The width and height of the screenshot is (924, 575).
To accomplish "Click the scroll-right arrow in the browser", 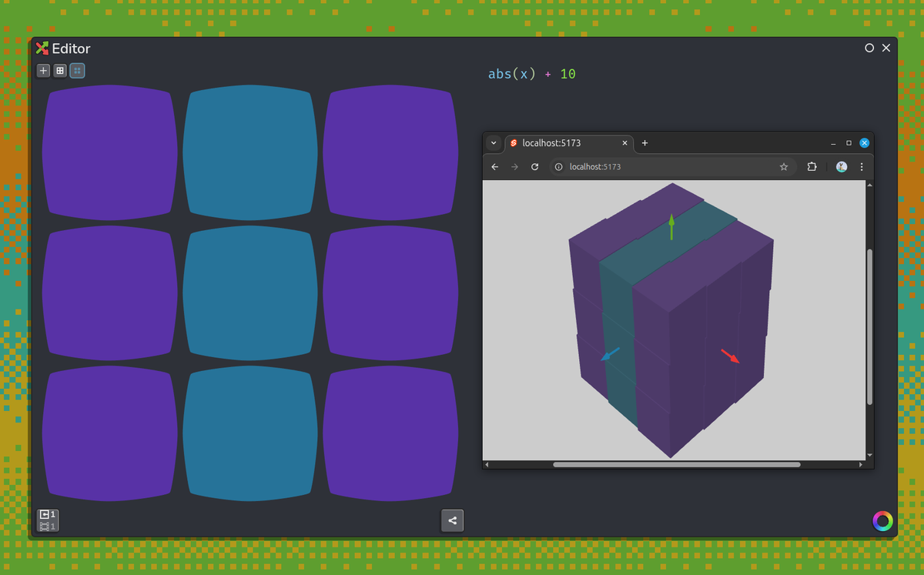I will [x=861, y=464].
